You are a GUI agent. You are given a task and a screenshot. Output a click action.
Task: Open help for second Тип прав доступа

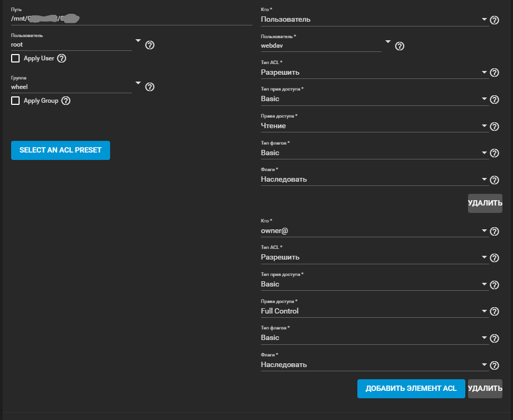pyautogui.click(x=494, y=284)
